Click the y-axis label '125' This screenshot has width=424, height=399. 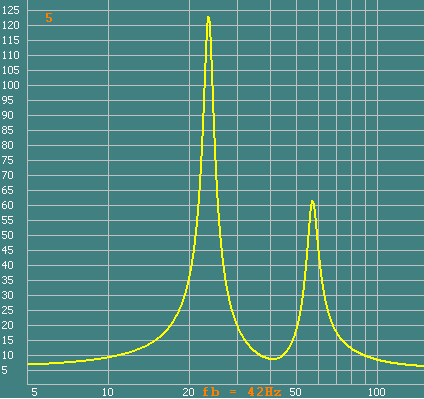pos(11,10)
